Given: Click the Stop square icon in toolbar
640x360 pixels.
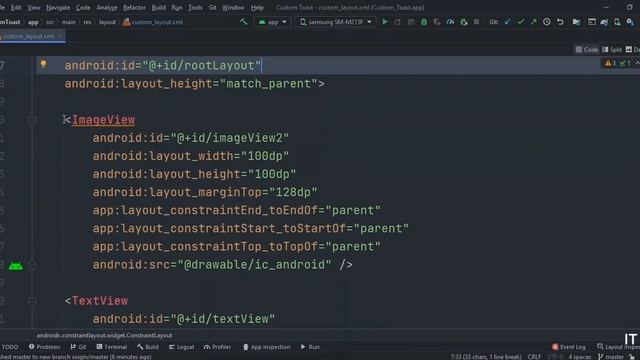Looking at the screenshot, I should (x=476, y=22).
